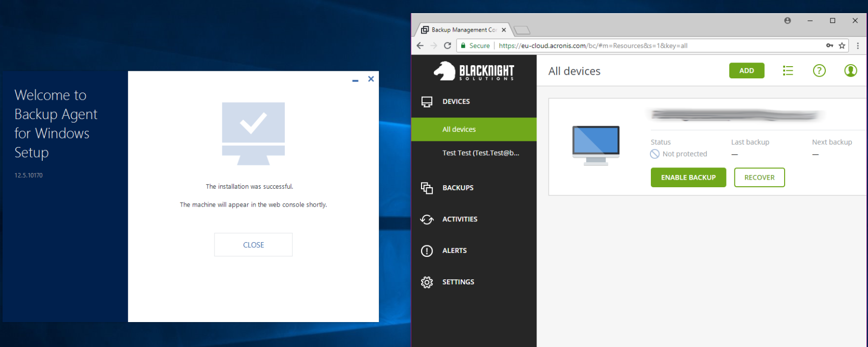Bookmark the page with the star icon

[x=842, y=45]
